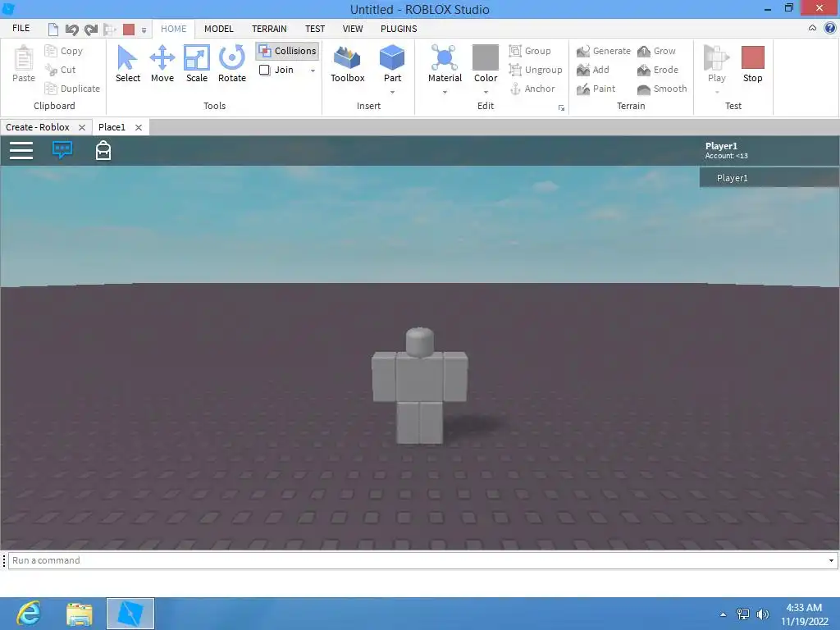840x630 pixels.
Task: Open File Explorer from the taskbar
Action: tap(80, 613)
